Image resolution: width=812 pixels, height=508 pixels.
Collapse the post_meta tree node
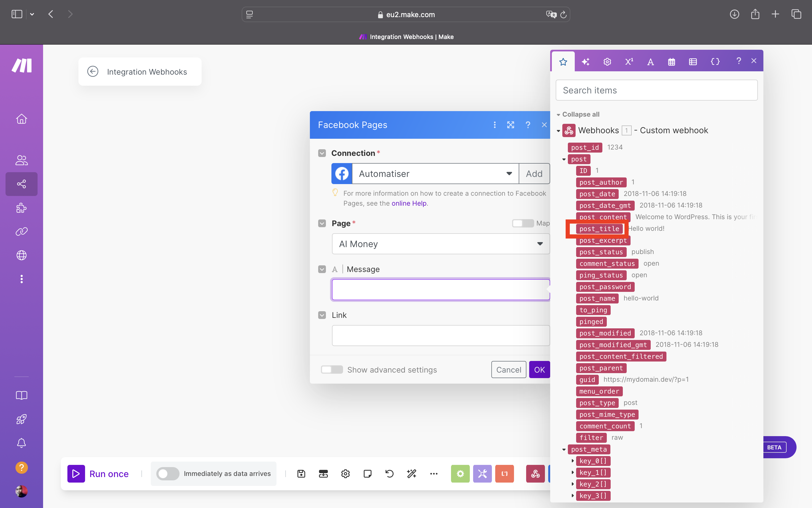tap(564, 449)
